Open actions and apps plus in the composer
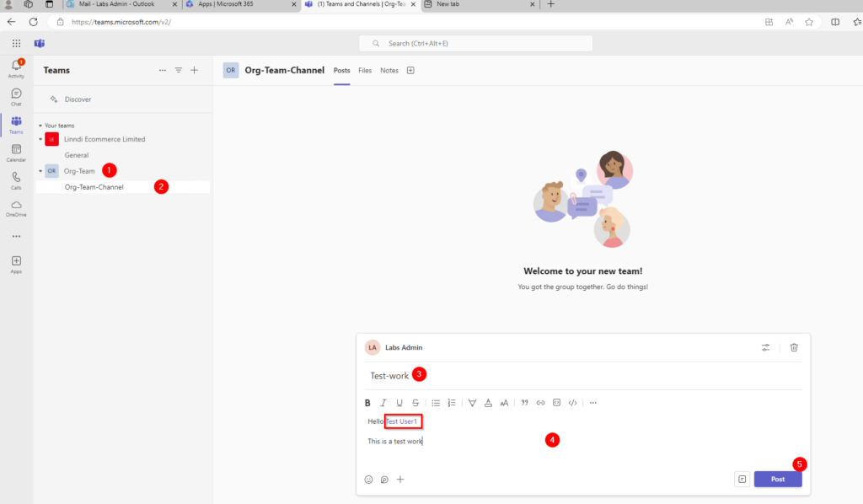The height and width of the screenshot is (504, 863). (x=400, y=480)
